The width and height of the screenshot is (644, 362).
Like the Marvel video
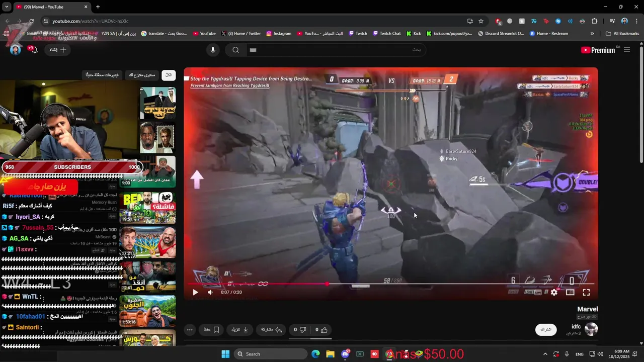[x=321, y=330]
